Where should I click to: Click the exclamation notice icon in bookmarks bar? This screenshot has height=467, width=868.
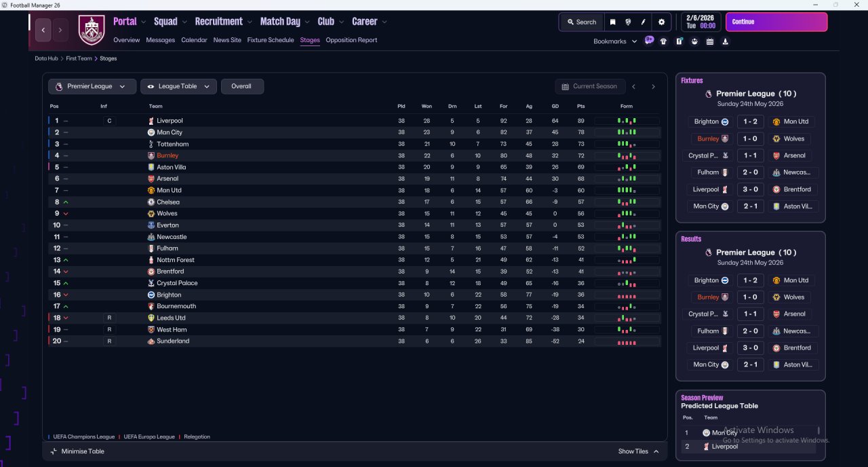679,41
